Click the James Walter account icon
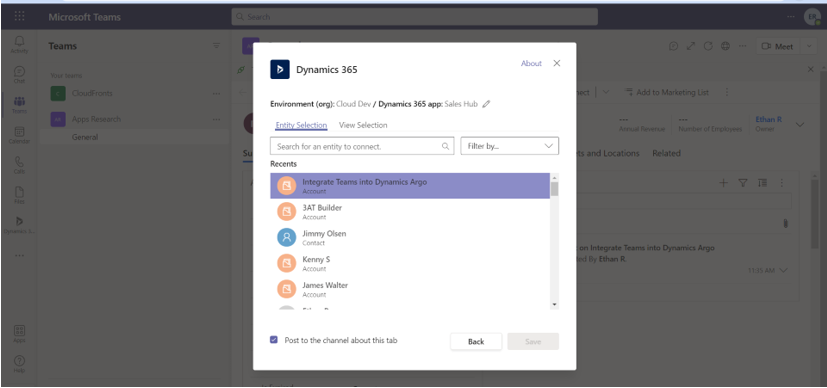 (286, 289)
